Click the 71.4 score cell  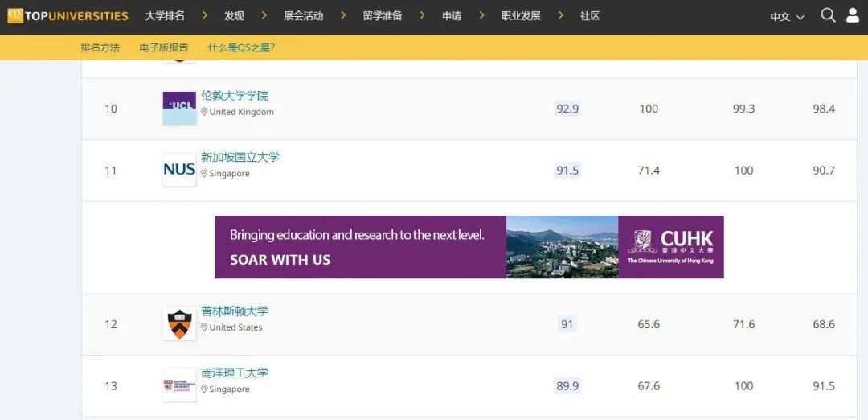tap(649, 170)
